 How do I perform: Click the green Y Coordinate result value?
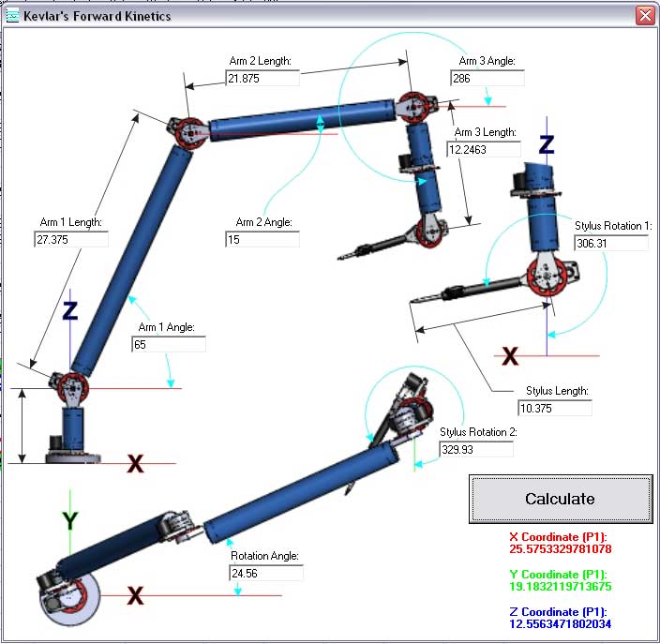[x=560, y=586]
